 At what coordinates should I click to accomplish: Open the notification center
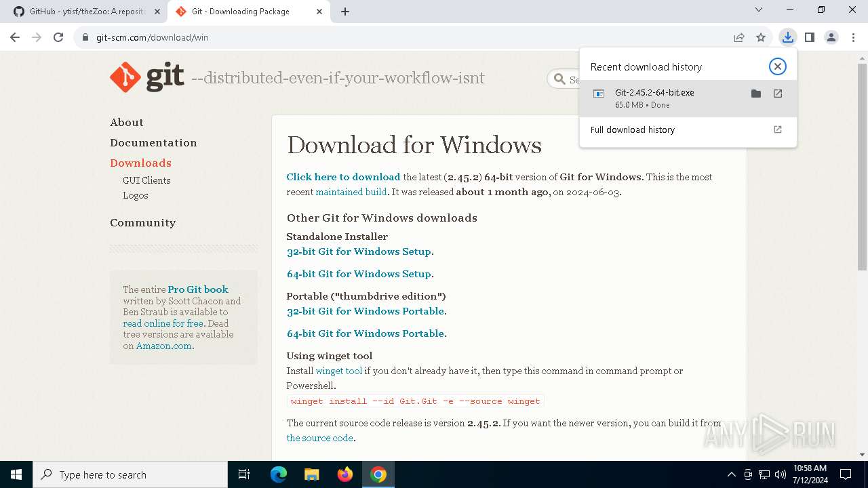[x=846, y=474]
